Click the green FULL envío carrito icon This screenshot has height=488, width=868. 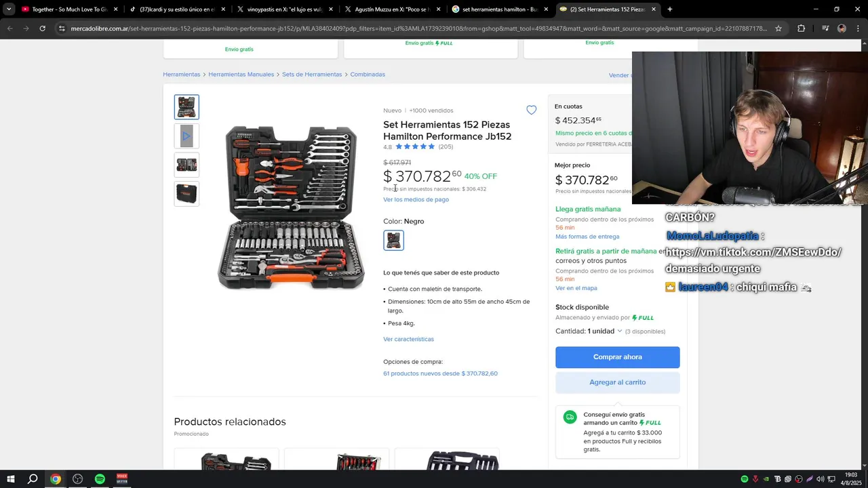pos(570,418)
